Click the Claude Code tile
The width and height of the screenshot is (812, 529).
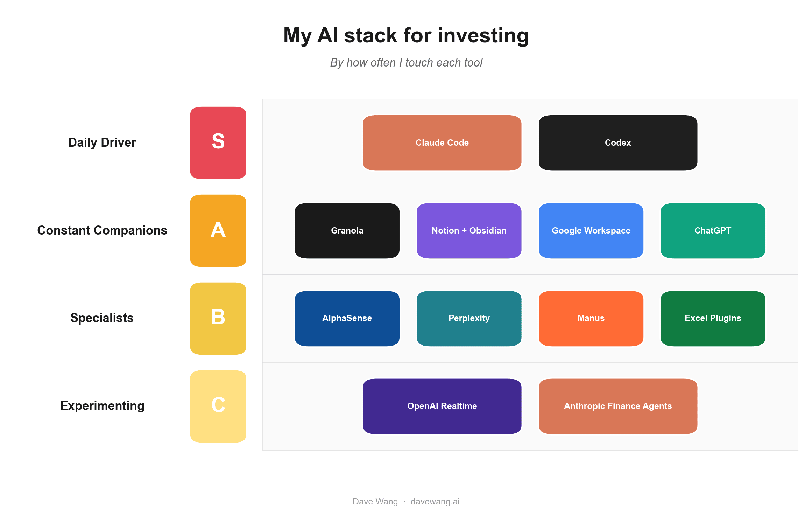click(442, 143)
